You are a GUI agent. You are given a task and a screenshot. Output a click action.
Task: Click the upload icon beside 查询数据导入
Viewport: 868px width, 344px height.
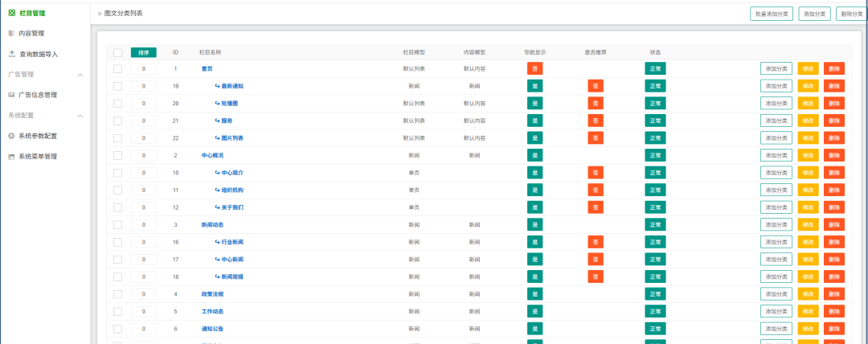point(11,54)
